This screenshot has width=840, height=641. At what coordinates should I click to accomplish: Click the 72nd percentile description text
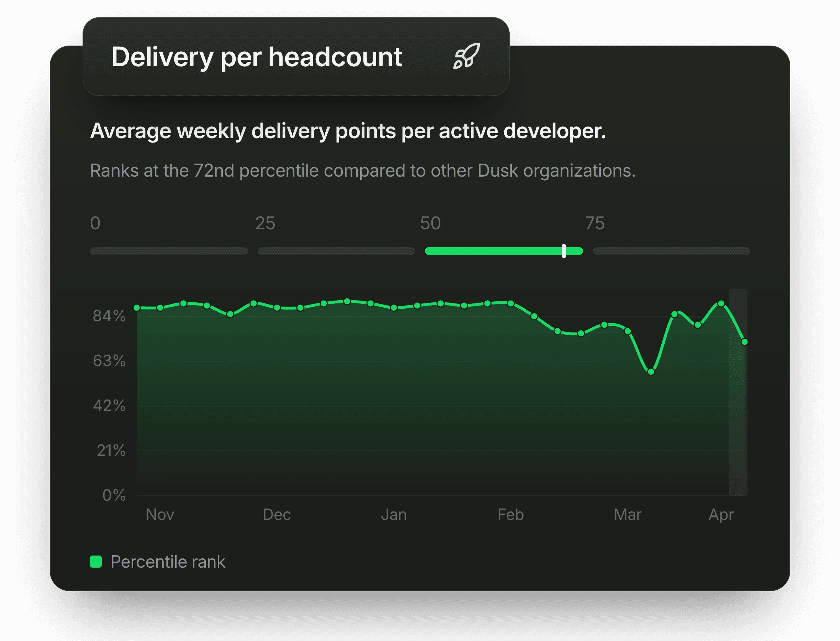(363, 171)
